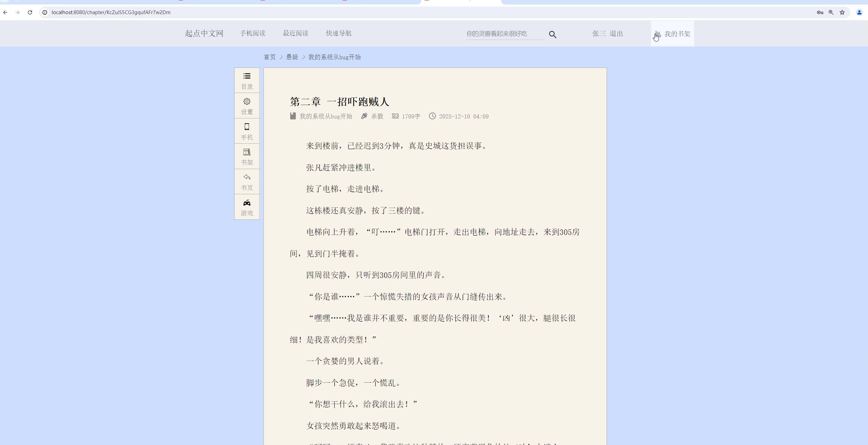Open the browser zoom indicator icon
The image size is (868, 445).
coord(831,12)
